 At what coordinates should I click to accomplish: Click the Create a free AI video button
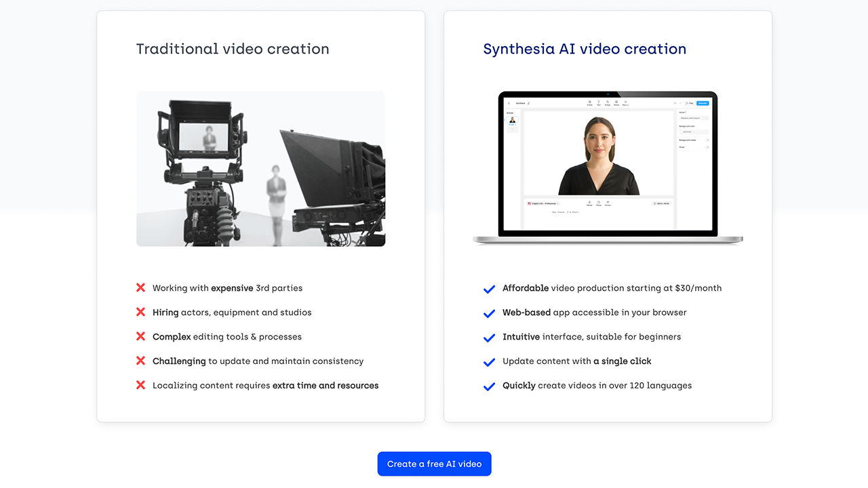coord(434,464)
